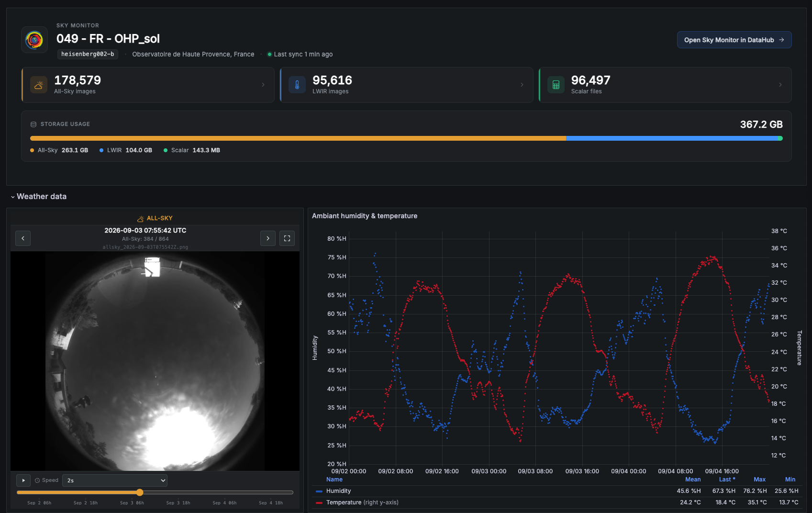This screenshot has width=812, height=513.
Task: Open the LWIR thermometer card icon
Action: point(297,85)
